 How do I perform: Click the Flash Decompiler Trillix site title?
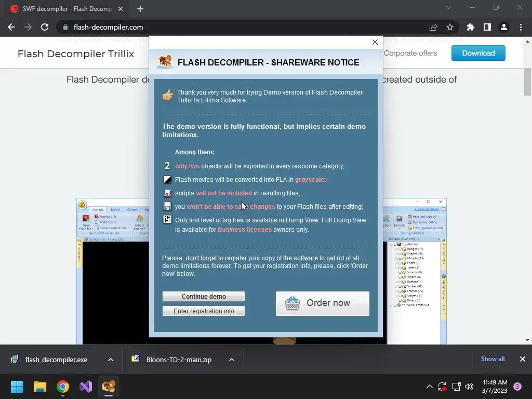(76, 54)
